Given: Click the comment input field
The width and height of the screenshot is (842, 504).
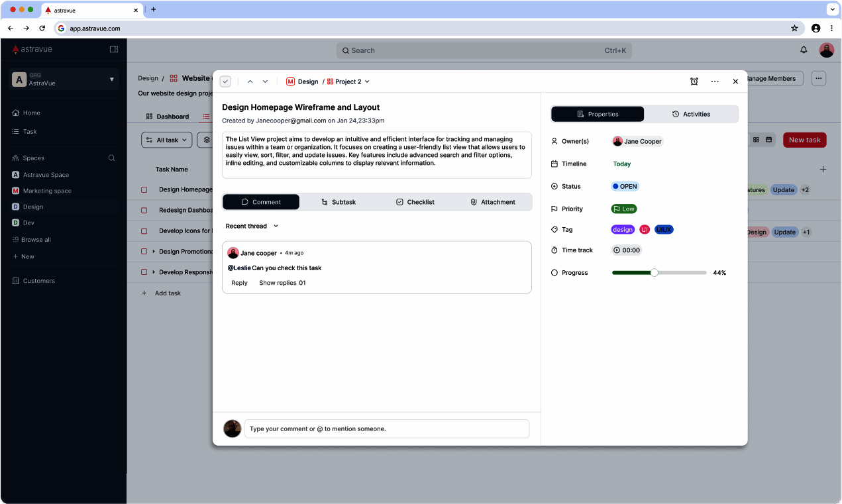Looking at the screenshot, I should coord(387,428).
